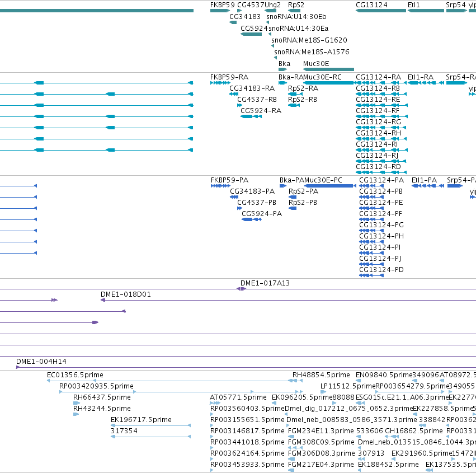Click the RpS2-RB transcript
This screenshot has height=473, width=476.
pyautogui.click(x=294, y=105)
